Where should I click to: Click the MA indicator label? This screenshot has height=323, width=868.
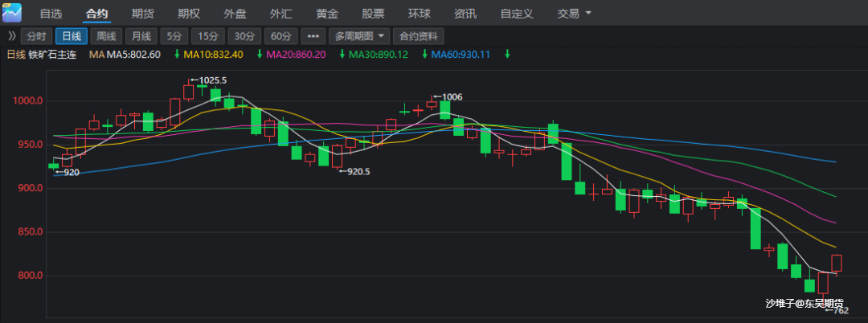point(97,54)
